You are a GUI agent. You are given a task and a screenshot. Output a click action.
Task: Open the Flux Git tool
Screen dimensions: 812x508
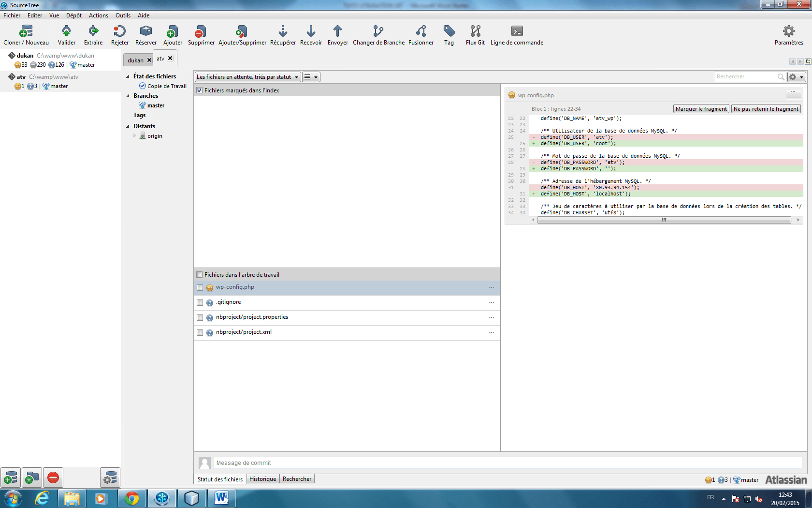(x=475, y=32)
